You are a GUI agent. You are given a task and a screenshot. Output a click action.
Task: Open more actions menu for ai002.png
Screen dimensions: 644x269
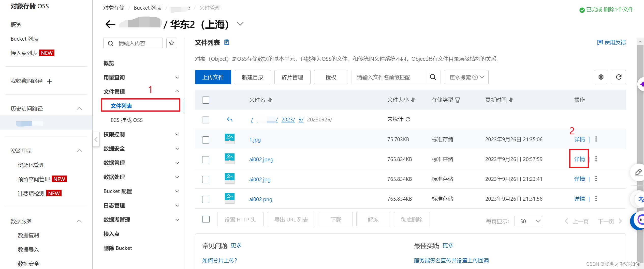coord(596,199)
